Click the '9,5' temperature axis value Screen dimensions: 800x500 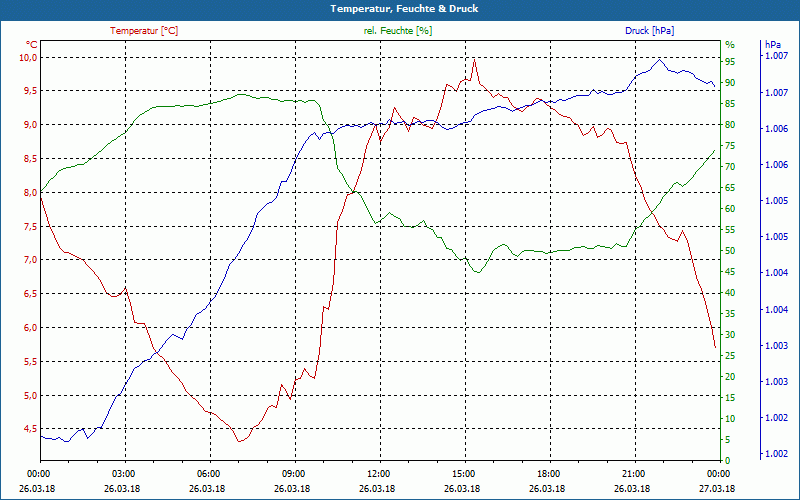[31, 91]
